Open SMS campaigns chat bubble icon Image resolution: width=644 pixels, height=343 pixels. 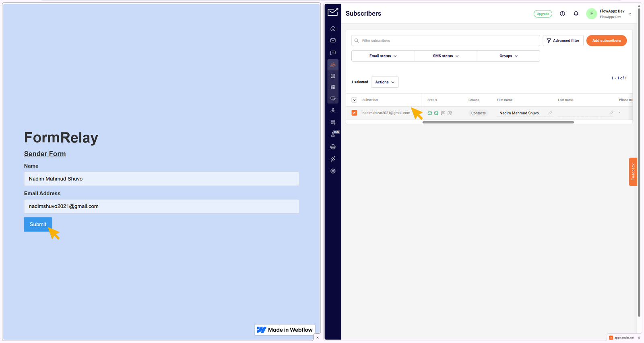pos(333,53)
